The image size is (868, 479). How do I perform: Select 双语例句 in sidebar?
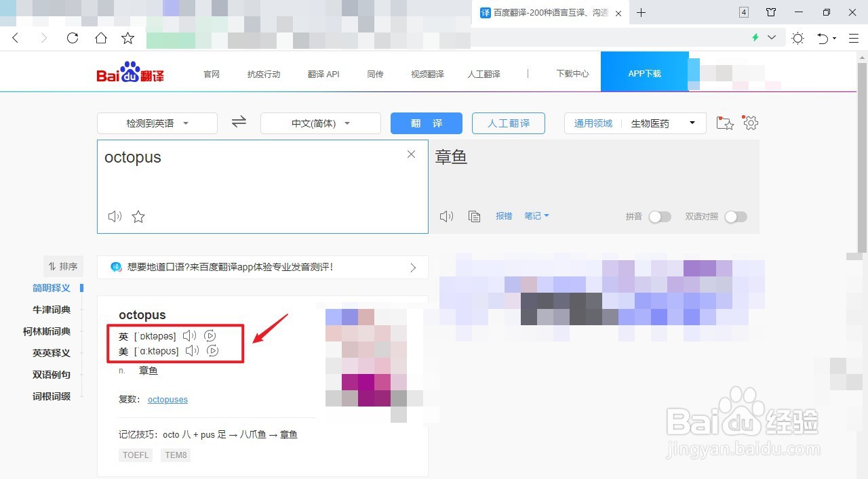pos(52,375)
